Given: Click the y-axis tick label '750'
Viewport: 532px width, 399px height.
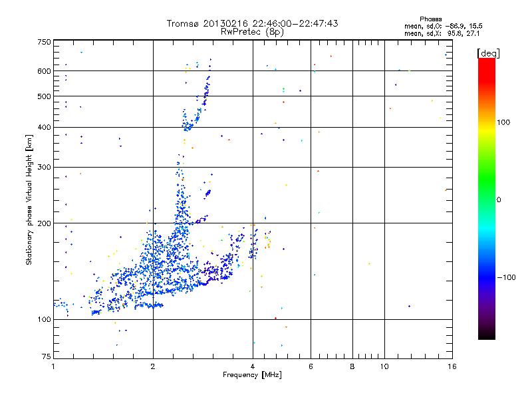Looking at the screenshot, I should point(44,42).
